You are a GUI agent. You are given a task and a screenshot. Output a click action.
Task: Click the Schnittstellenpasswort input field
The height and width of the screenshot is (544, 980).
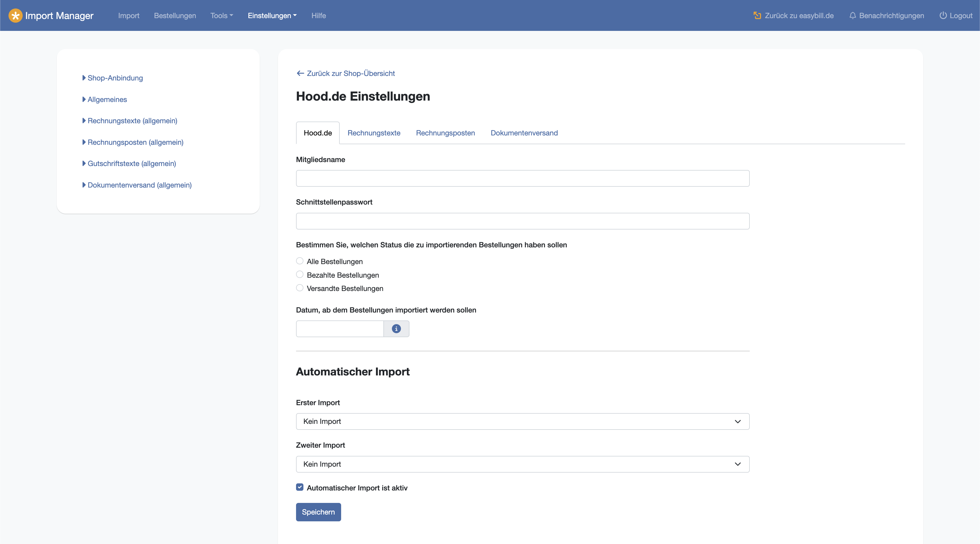click(x=523, y=221)
